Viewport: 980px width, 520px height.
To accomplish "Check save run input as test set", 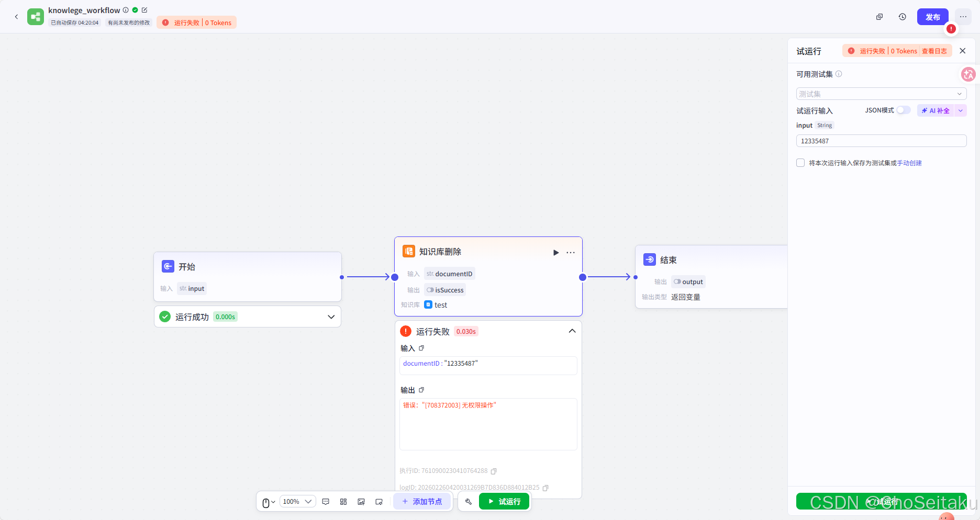I will point(800,163).
